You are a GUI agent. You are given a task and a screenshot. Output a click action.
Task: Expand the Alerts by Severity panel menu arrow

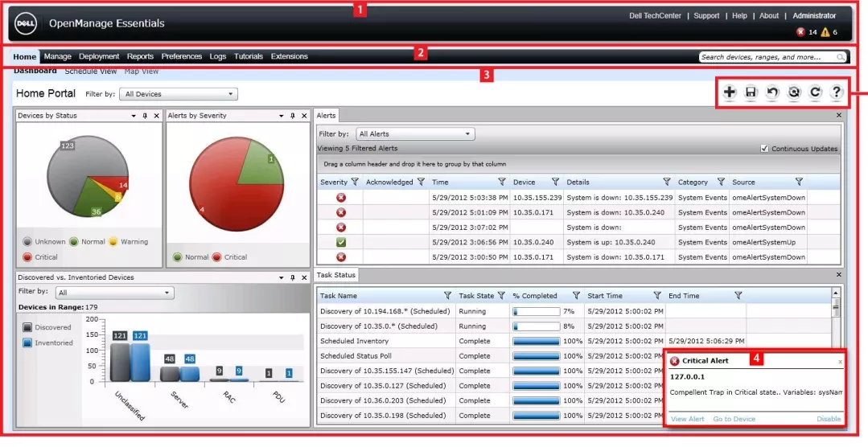point(282,117)
